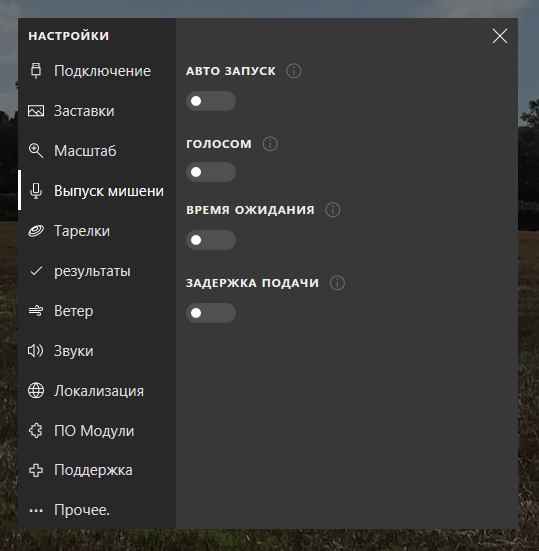The width and height of the screenshot is (539, 551).
Task: Open the результаты section
Action: (97, 271)
